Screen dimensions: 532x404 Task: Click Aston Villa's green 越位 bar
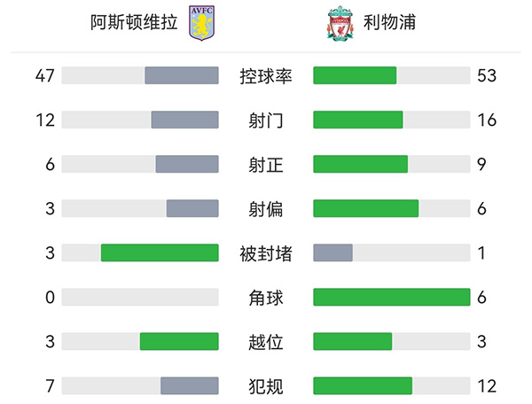pyautogui.click(x=179, y=342)
